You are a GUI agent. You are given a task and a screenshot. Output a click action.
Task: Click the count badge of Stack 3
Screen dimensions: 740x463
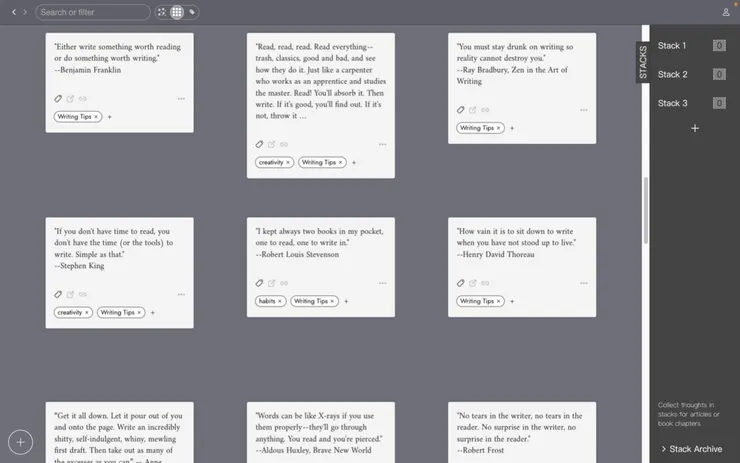coord(719,103)
